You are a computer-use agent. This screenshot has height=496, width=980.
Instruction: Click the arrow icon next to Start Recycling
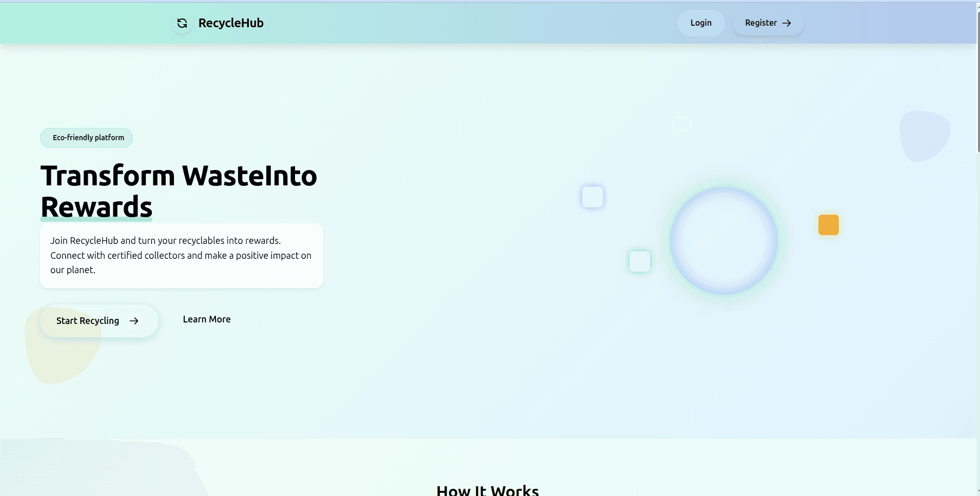(134, 321)
